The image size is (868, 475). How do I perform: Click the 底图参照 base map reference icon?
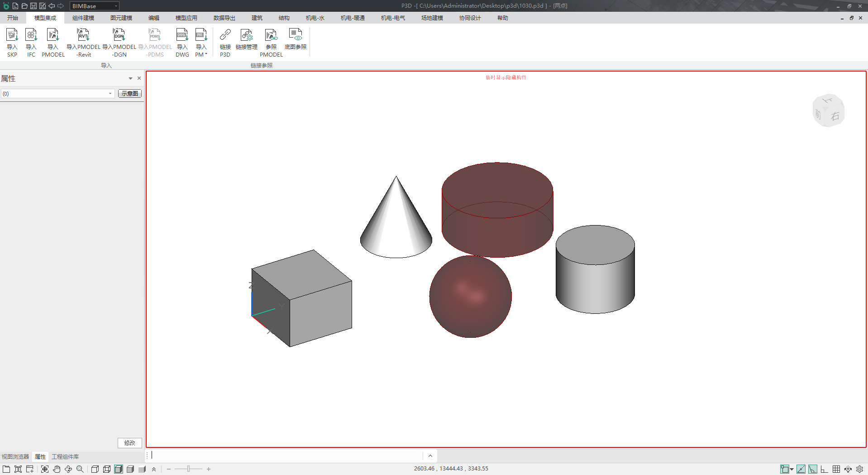(295, 39)
